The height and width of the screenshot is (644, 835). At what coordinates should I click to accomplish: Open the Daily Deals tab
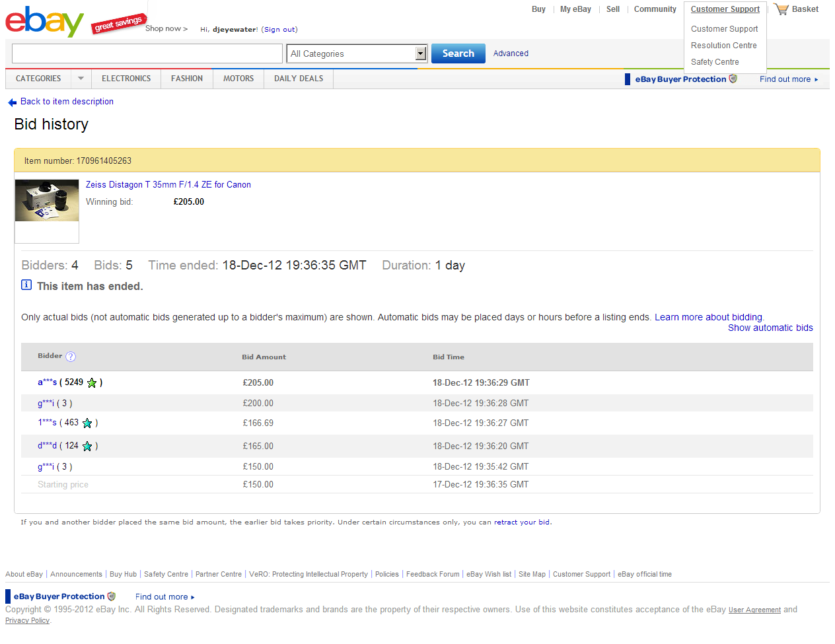299,79
